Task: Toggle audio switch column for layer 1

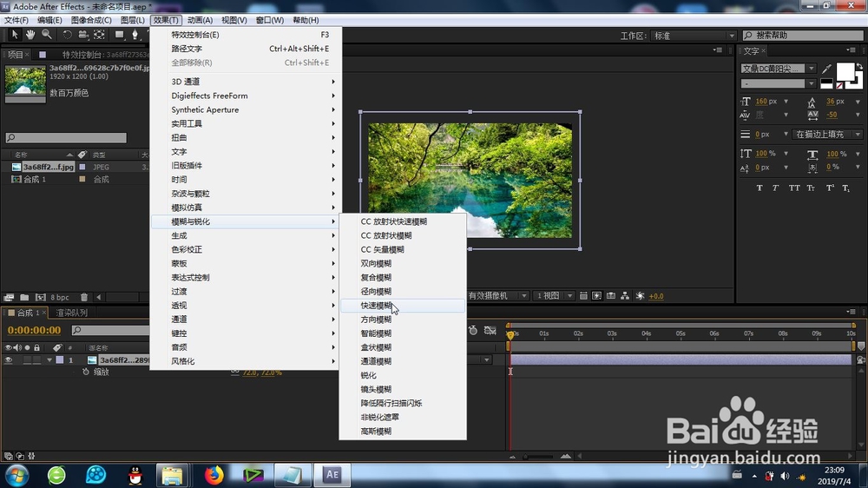Action: click(x=17, y=360)
